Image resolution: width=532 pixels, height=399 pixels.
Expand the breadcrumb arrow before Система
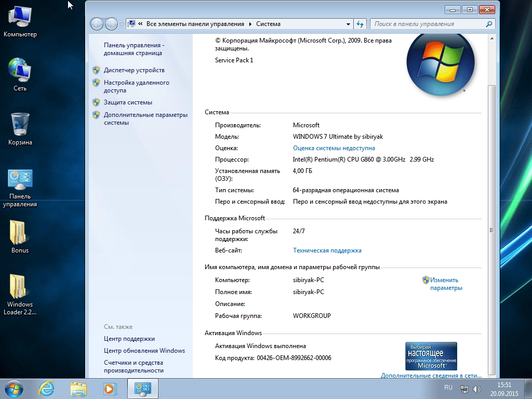point(250,24)
